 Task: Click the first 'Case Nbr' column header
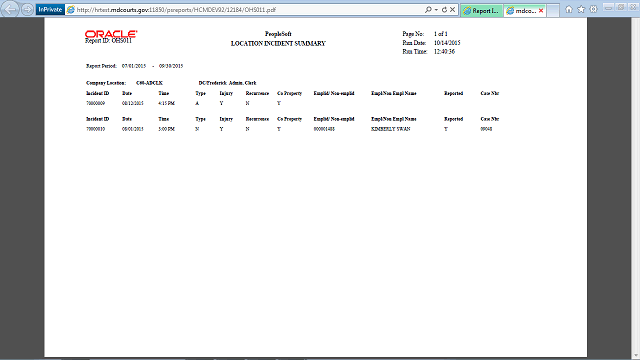point(490,93)
